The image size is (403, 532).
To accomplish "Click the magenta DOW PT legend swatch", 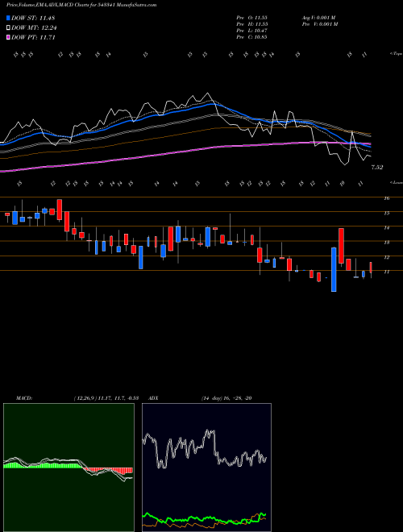I will [x=8, y=37].
